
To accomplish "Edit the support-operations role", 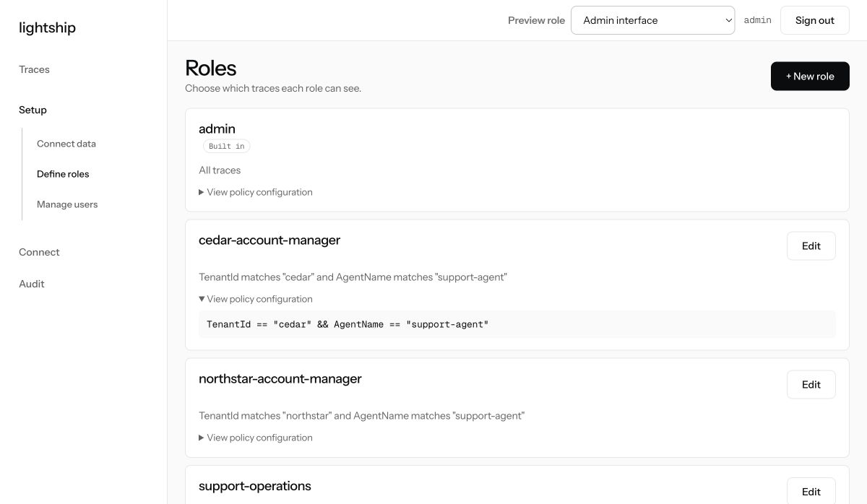I will click(x=811, y=491).
